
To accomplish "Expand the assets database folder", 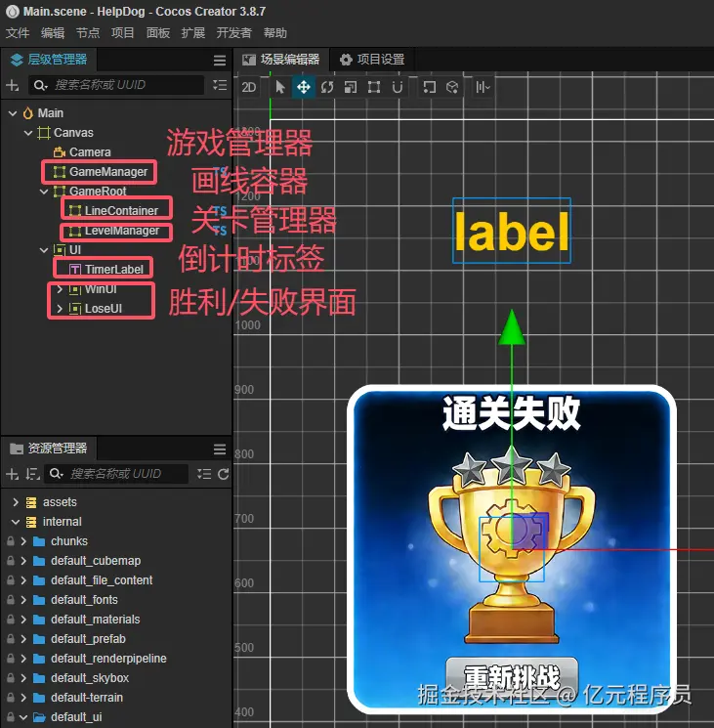I will tap(16, 502).
